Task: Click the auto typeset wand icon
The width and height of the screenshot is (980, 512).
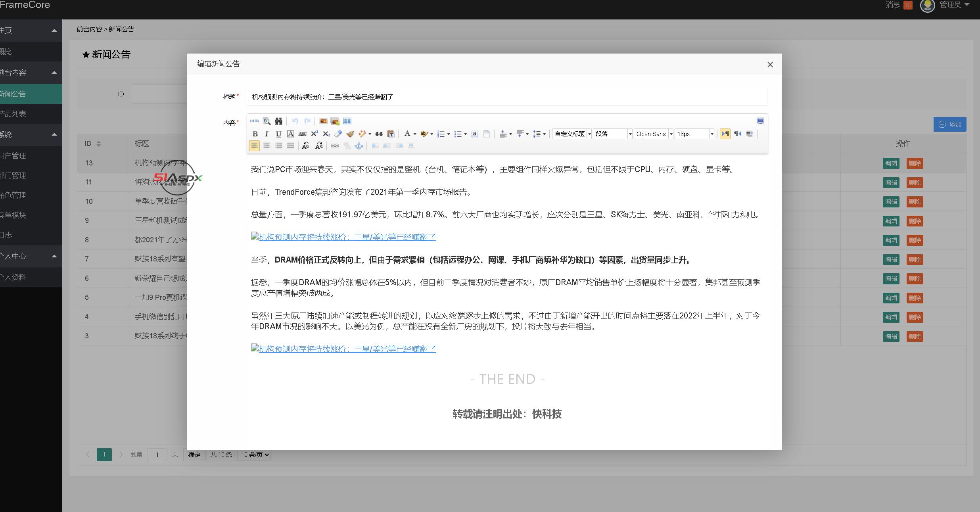Action: (362, 134)
